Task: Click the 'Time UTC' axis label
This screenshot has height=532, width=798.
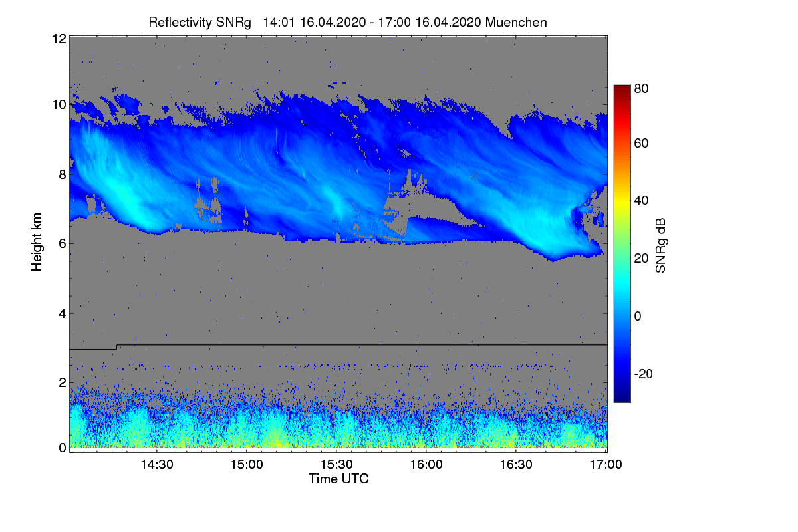Action: [338, 479]
